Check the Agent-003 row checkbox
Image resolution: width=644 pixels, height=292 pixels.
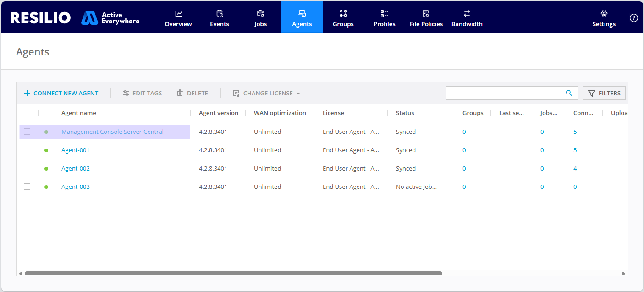(27, 187)
